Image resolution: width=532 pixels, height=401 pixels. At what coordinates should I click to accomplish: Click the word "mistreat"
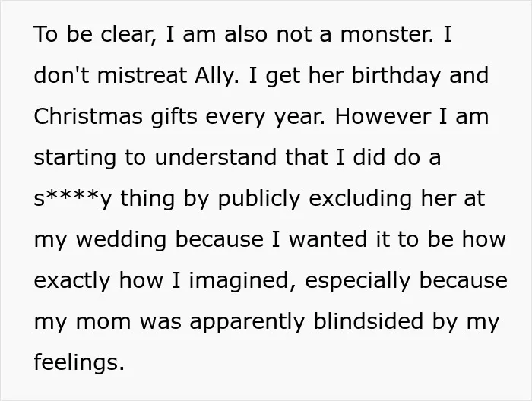(x=142, y=75)
